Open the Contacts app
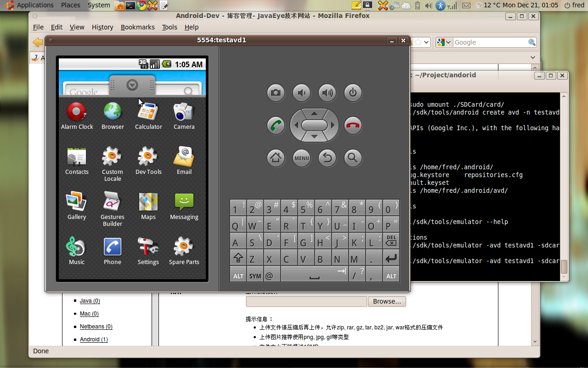Screen dimensions: 588x368 [77, 161]
